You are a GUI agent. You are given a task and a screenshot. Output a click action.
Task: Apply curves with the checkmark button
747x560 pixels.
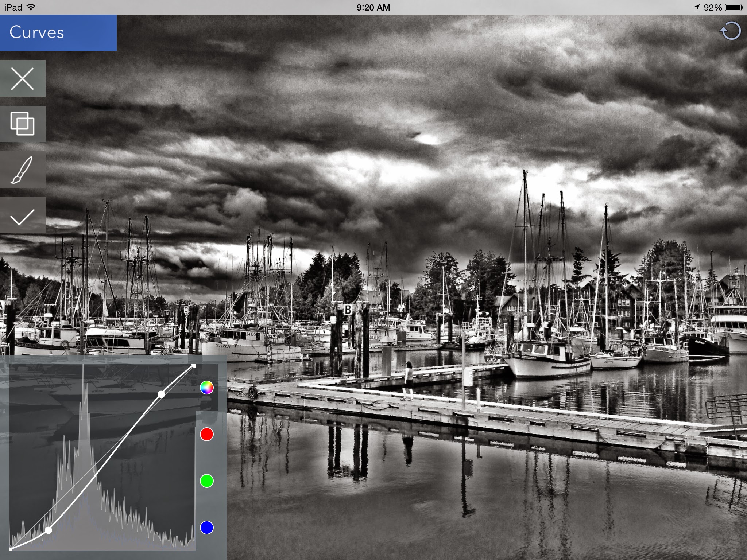pos(23,216)
